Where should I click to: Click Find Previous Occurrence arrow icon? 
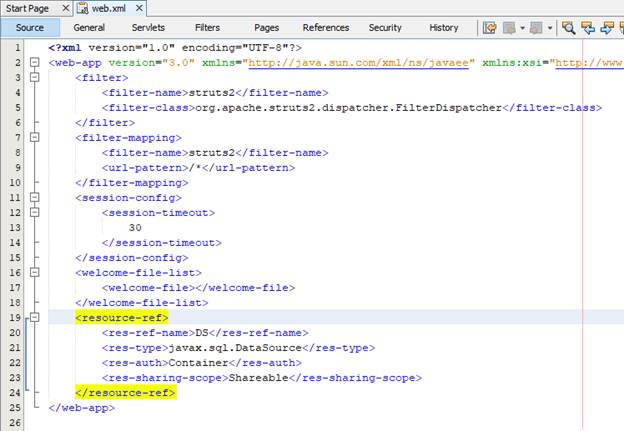[588, 27]
